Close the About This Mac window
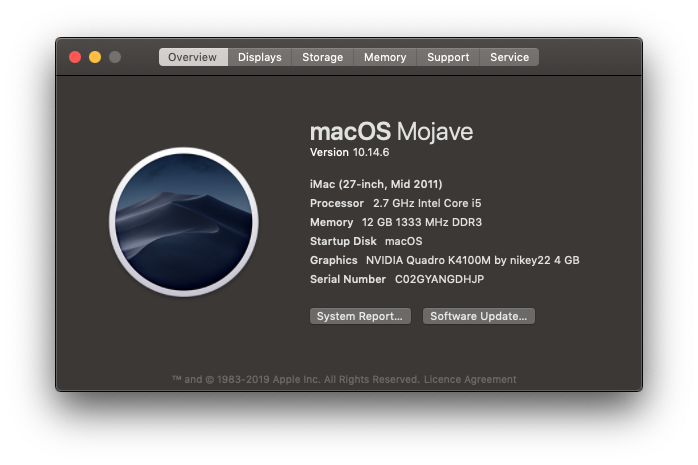Viewport: 698px width, 465px height. [75, 57]
